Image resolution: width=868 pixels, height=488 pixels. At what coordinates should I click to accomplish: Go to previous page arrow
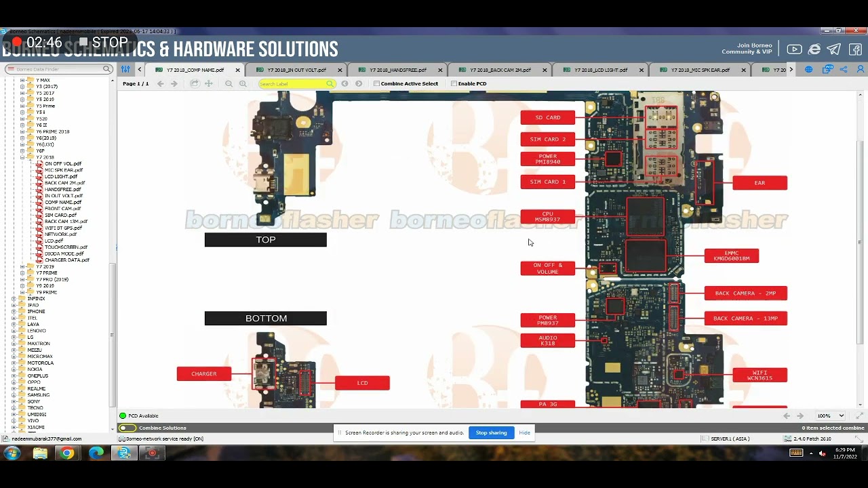161,83
